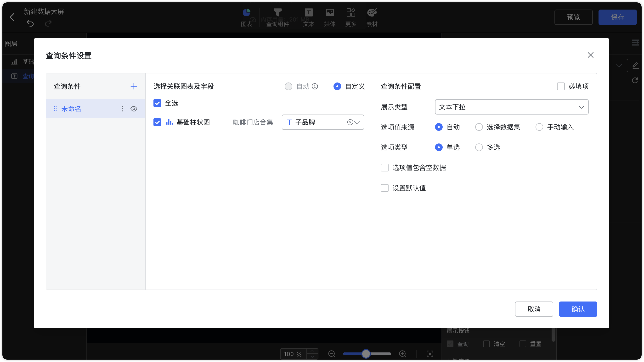
Task: Click the 100 % zoom input field
Action: pyautogui.click(x=293, y=354)
